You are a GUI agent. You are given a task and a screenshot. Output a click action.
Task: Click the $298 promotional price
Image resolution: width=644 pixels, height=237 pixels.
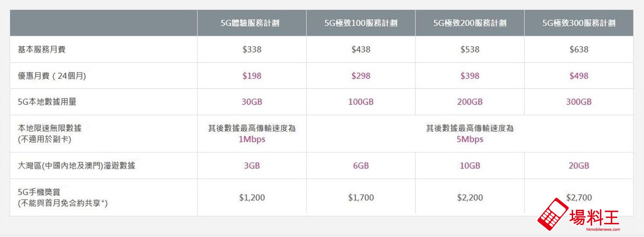tap(361, 76)
